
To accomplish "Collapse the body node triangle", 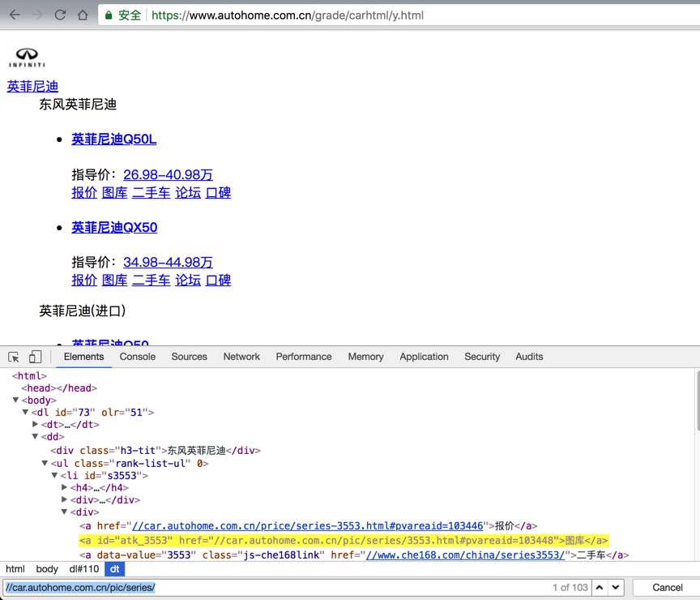I will coord(15,400).
